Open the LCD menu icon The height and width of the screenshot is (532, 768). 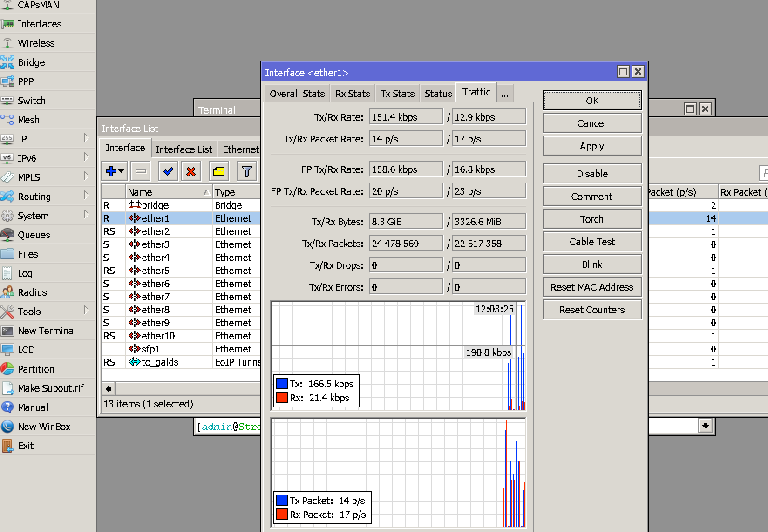point(7,350)
